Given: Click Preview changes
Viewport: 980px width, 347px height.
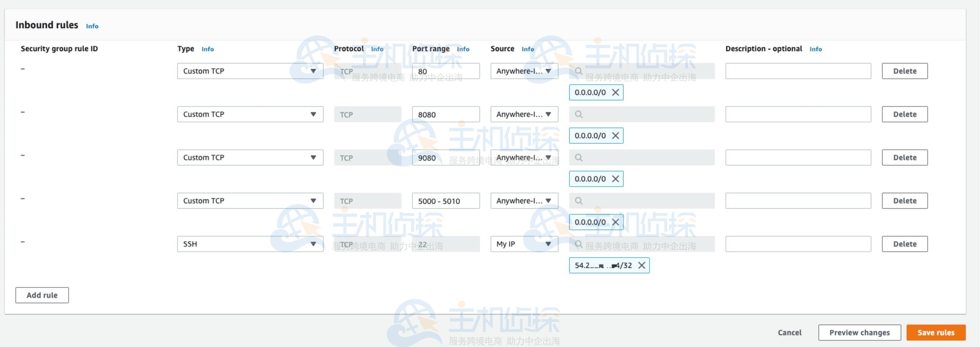Looking at the screenshot, I should point(860,332).
